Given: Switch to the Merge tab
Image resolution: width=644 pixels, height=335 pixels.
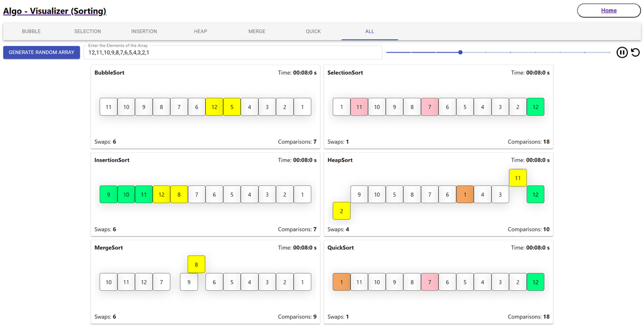Looking at the screenshot, I should click(x=257, y=32).
